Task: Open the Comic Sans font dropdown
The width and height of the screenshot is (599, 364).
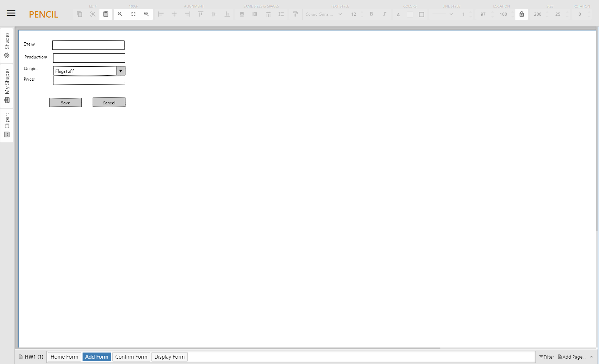Action: coord(324,14)
